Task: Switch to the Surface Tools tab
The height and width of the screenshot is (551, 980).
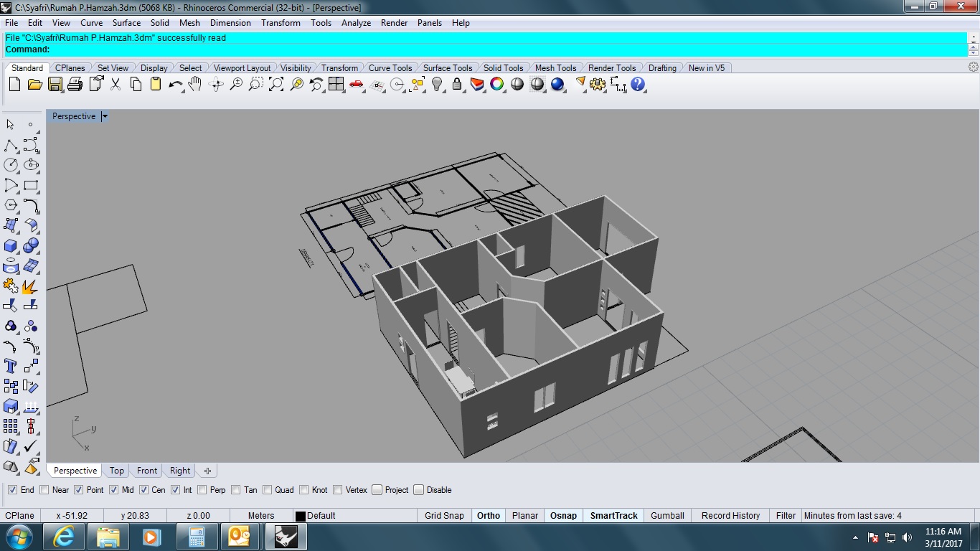Action: [448, 67]
